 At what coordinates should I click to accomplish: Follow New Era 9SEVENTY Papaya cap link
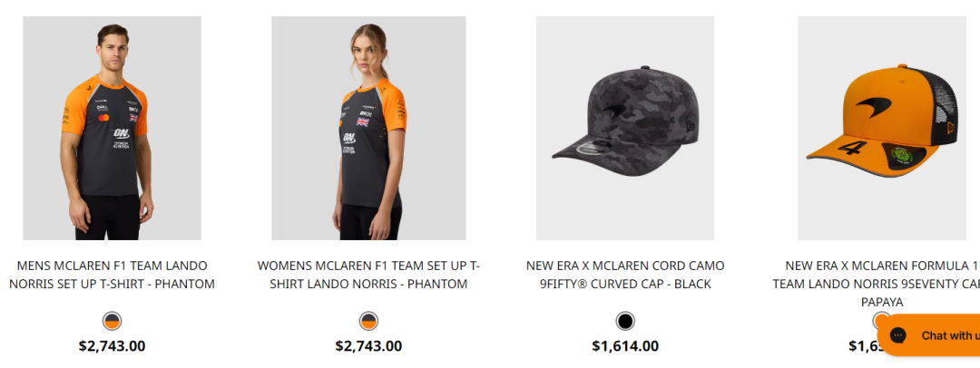point(877,285)
